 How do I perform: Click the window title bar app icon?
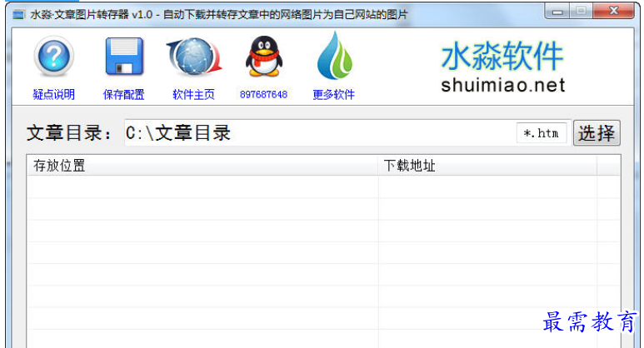coord(18,15)
